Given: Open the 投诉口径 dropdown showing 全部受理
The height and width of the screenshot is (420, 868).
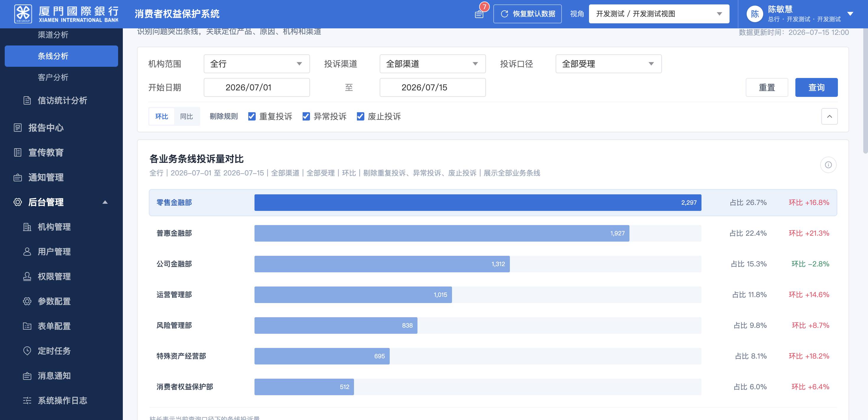Looking at the screenshot, I should [x=608, y=64].
